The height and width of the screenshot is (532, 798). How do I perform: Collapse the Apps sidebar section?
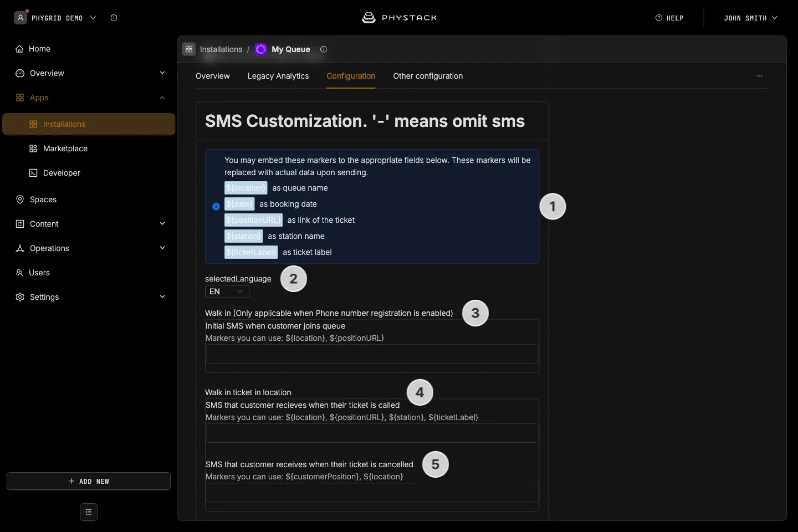click(x=162, y=98)
